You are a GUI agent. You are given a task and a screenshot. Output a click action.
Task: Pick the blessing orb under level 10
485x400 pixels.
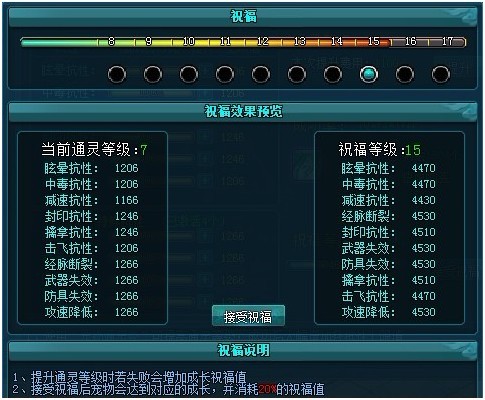point(189,74)
